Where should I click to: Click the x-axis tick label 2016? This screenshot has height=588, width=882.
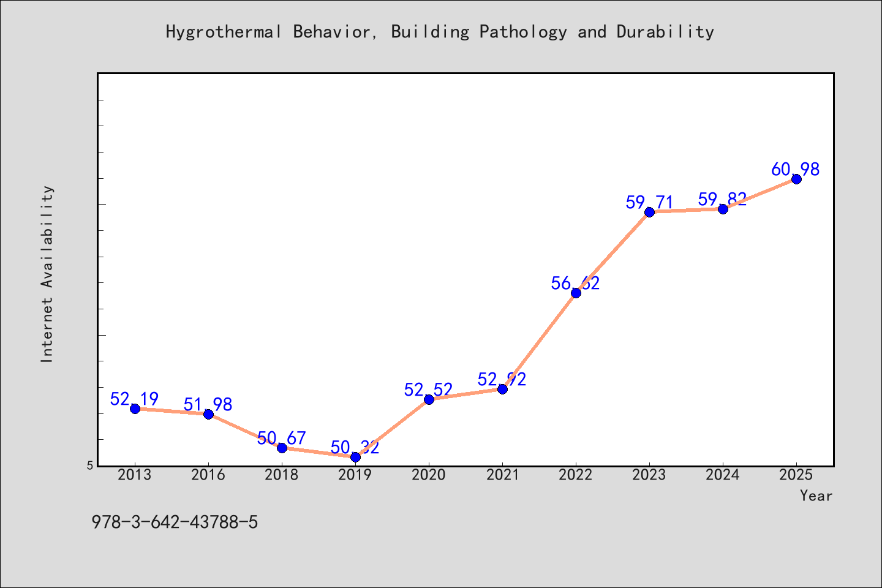[208, 475]
